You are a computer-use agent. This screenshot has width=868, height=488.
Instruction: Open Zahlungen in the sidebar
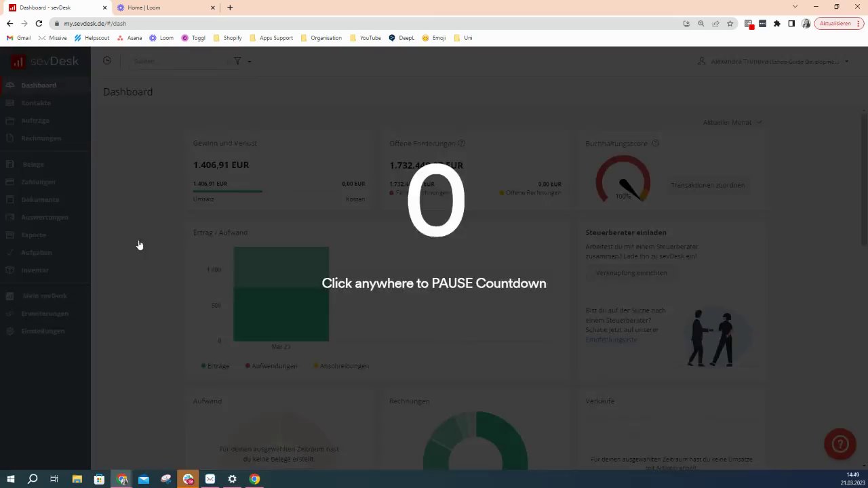[x=38, y=182]
